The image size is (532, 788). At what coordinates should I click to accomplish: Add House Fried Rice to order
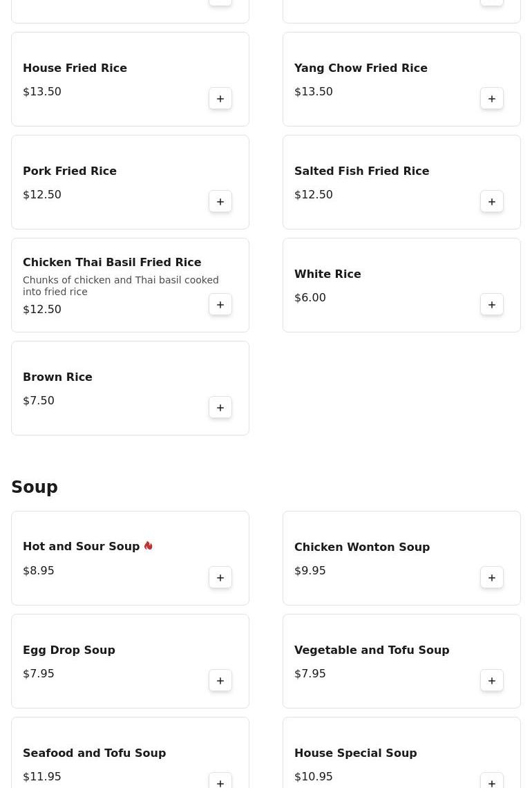(x=220, y=99)
